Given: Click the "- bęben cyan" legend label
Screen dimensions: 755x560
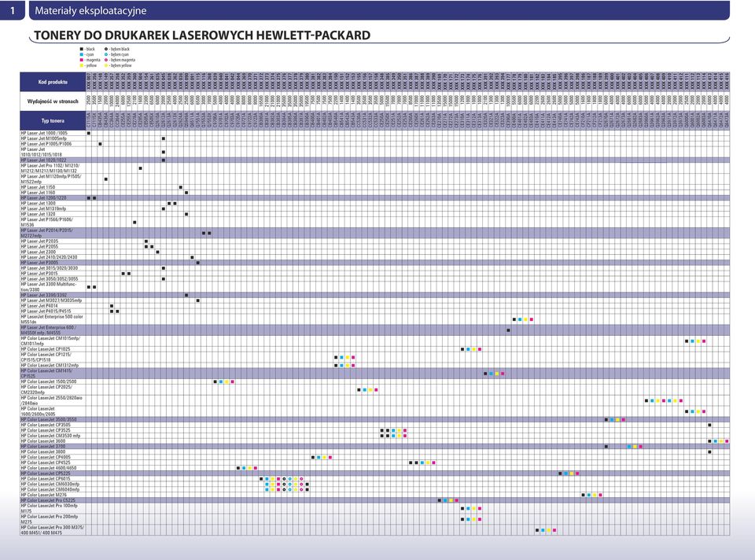Looking at the screenshot, I should pyautogui.click(x=119, y=54).
